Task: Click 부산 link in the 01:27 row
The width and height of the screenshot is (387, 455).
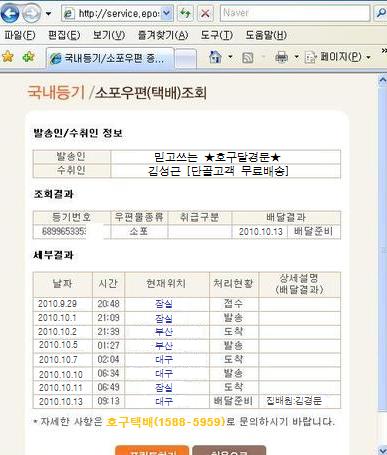Action: point(164,345)
